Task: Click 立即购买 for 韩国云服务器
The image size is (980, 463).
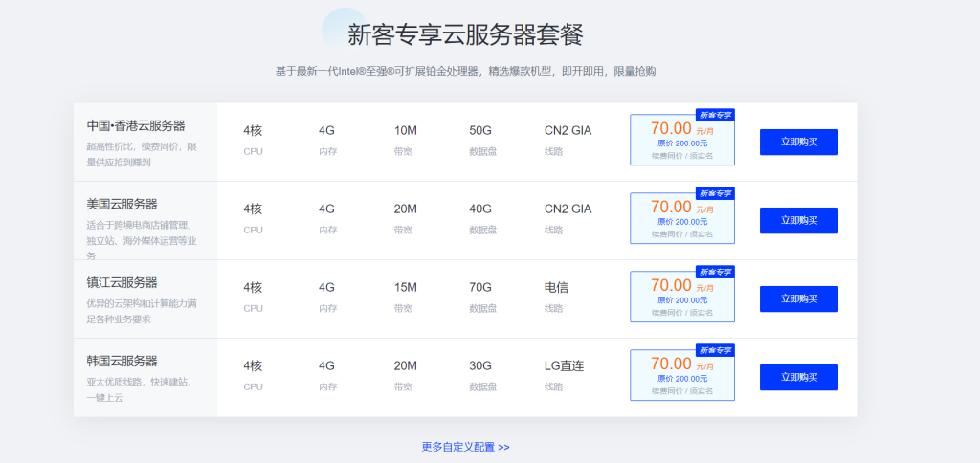Action: point(798,377)
